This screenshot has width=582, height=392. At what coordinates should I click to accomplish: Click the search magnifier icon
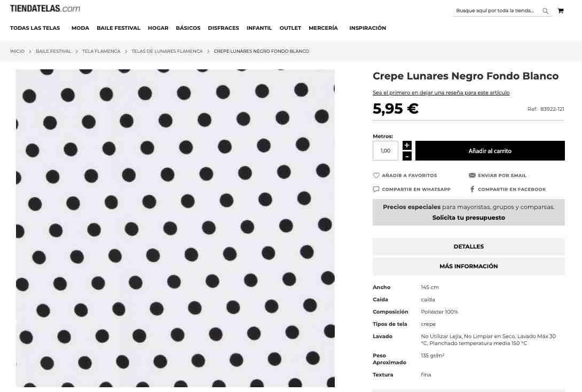545,11
